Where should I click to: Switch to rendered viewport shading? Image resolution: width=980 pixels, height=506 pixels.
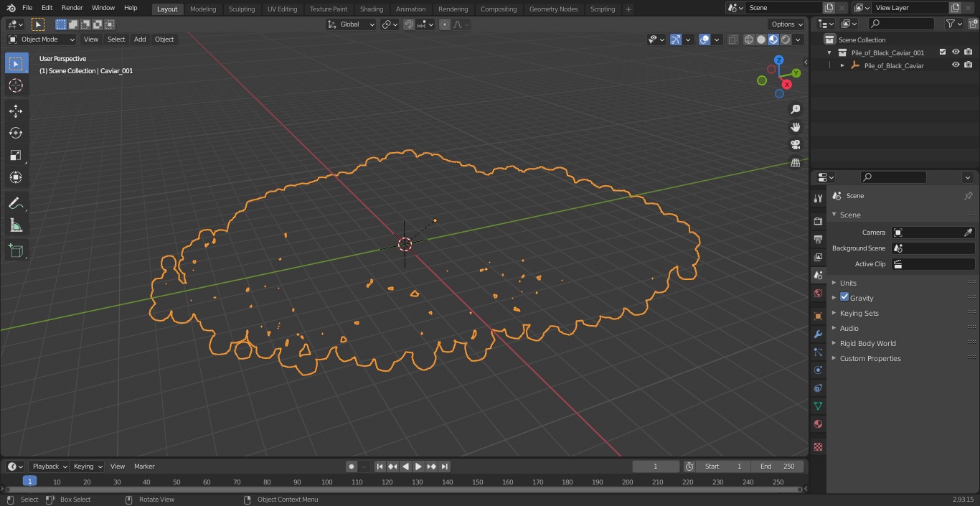click(x=786, y=39)
